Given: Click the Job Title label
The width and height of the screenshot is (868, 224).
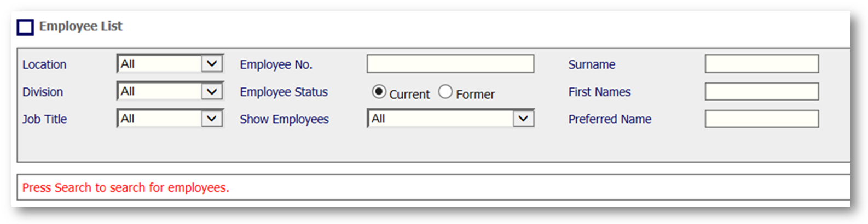Looking at the screenshot, I should (44, 119).
